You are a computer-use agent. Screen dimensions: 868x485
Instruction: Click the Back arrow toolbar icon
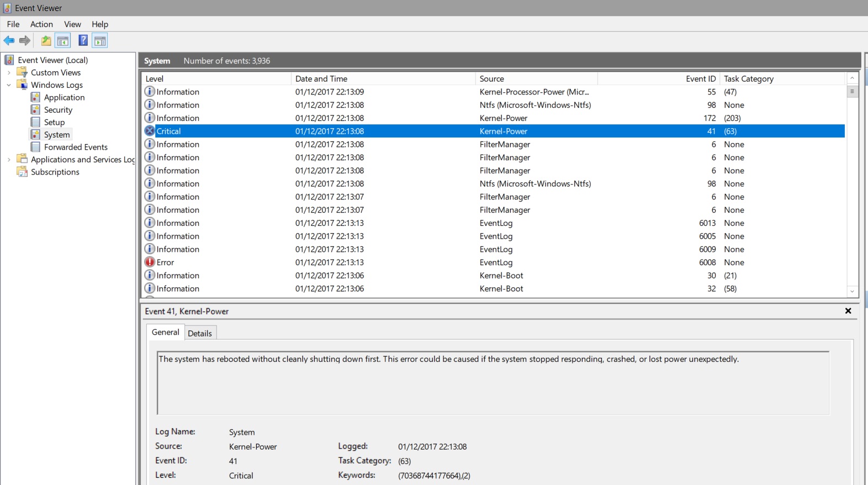(x=9, y=41)
